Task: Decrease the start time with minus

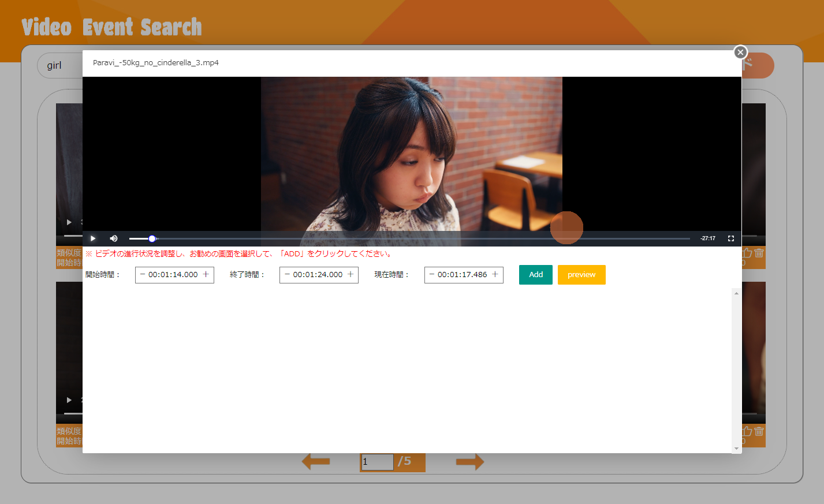Action: [x=143, y=275]
